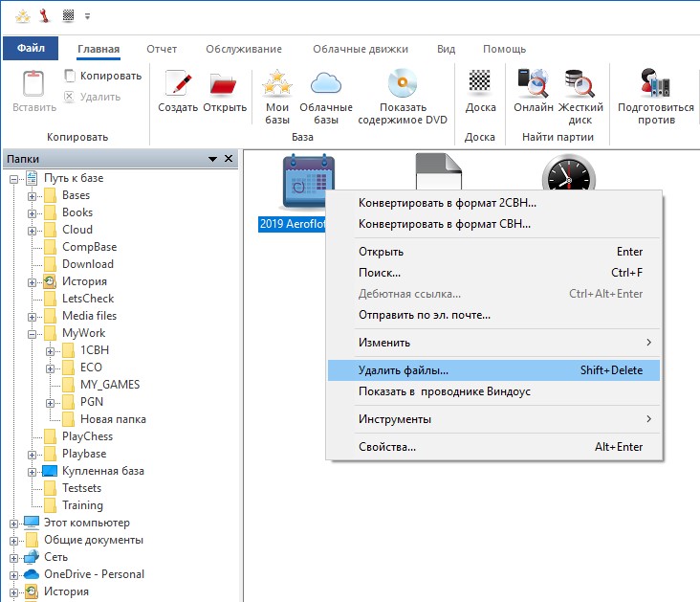Open the Папки panel dropdown arrow

click(x=212, y=159)
